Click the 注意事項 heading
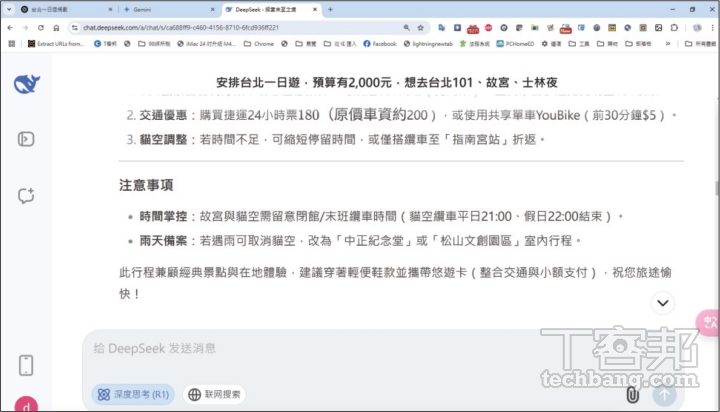The width and height of the screenshot is (720, 412). click(146, 185)
